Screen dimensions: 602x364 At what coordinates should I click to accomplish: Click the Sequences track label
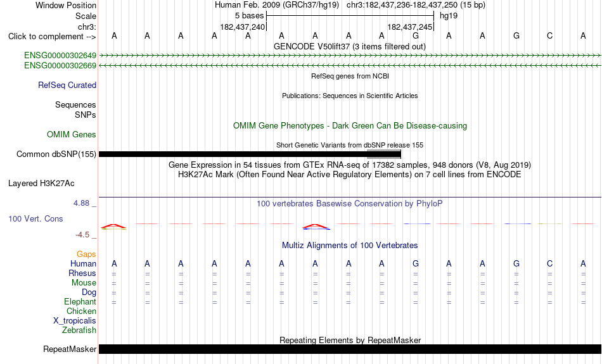(75, 104)
